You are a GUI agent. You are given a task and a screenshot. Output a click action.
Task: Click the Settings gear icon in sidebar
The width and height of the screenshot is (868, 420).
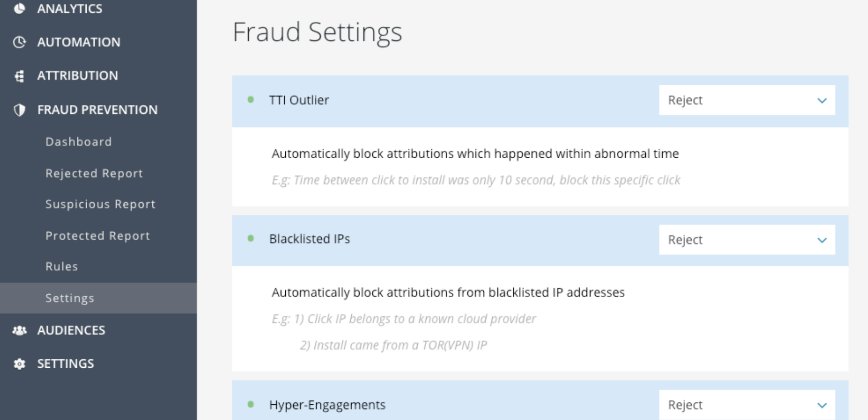point(19,364)
